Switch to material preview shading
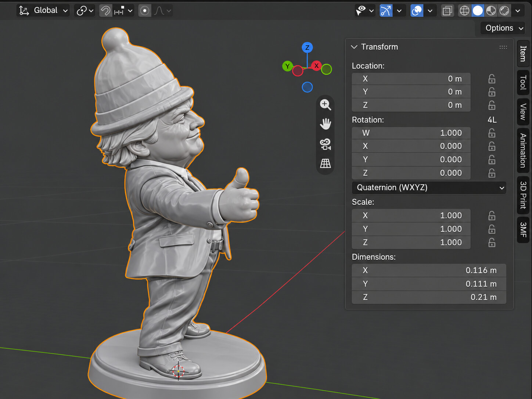532x399 pixels. pos(491,10)
